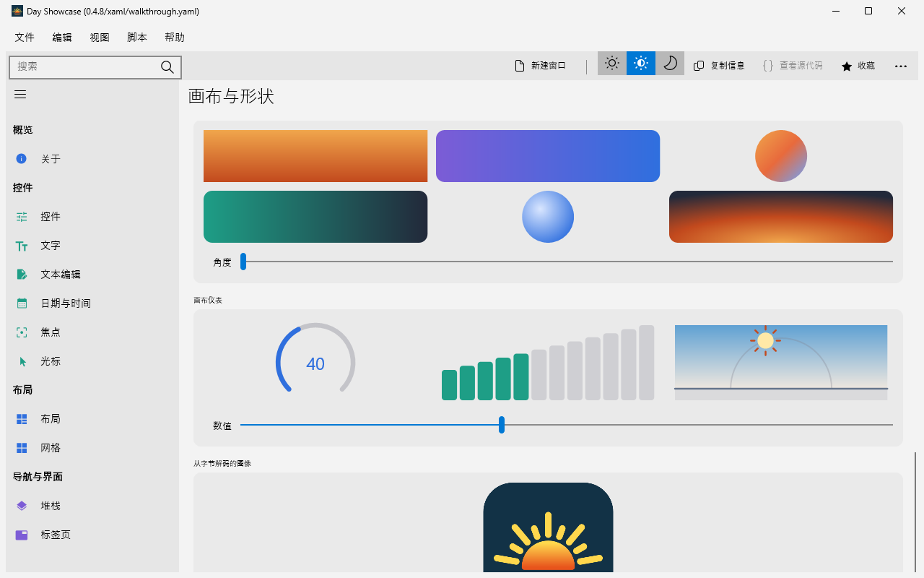Toggle the hamburger navigation menu

(20, 95)
